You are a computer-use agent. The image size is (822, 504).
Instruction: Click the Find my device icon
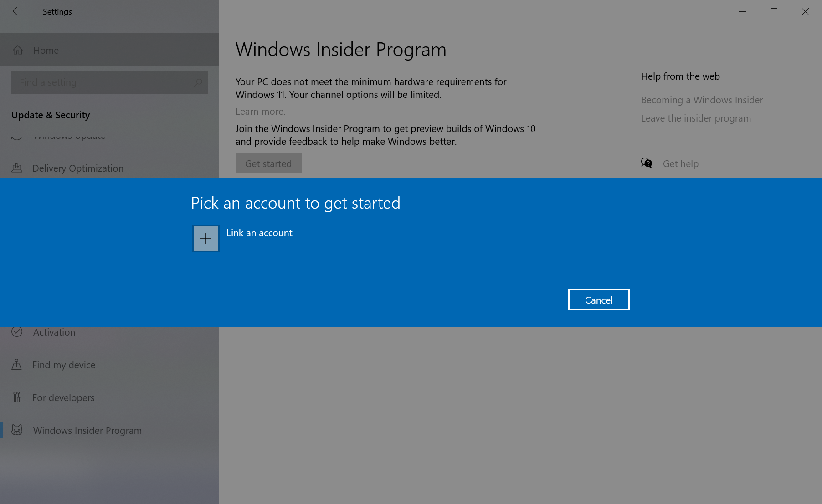17,365
